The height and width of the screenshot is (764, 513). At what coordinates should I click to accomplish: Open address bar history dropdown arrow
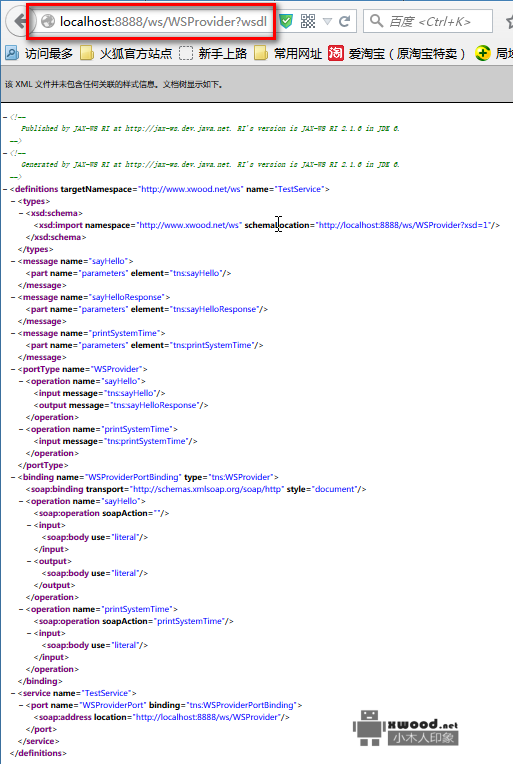[x=327, y=21]
